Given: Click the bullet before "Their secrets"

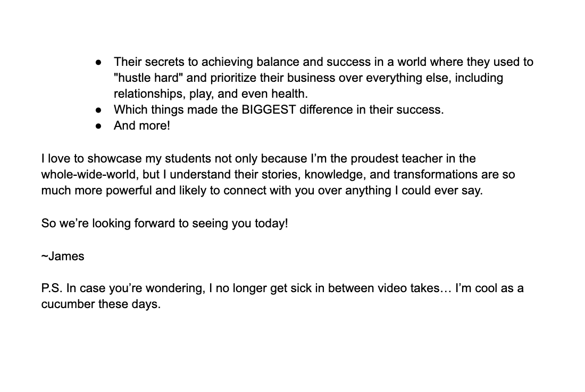Looking at the screenshot, I should coord(98,62).
